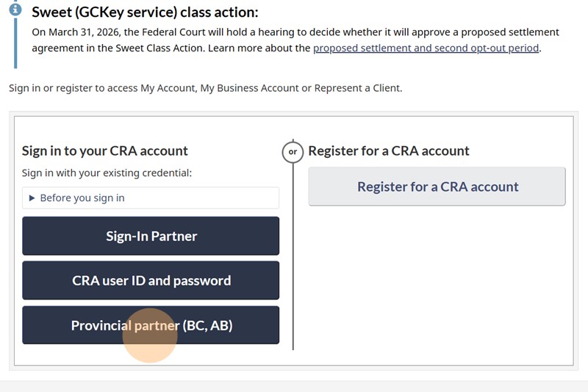Click the Before you sign in summary text
Viewport: 588px width, 392px height.
click(x=82, y=198)
